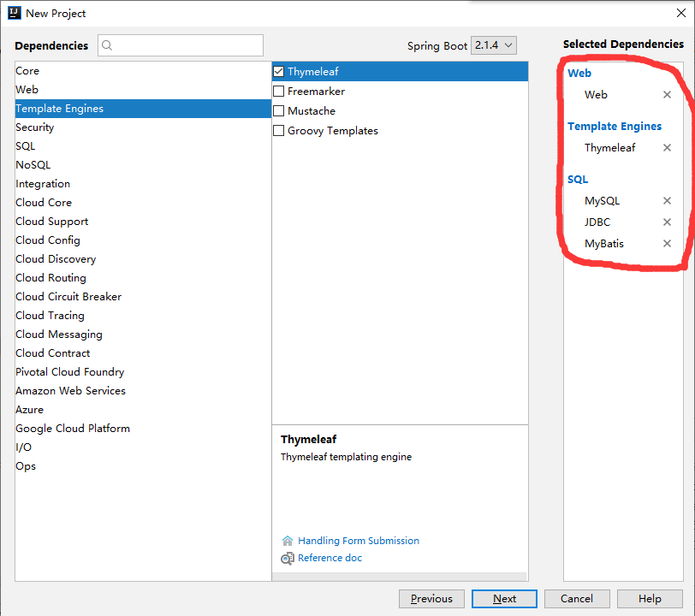Tick the Mustache checkbox
Screen dimensions: 695x616
pyautogui.click(x=278, y=111)
